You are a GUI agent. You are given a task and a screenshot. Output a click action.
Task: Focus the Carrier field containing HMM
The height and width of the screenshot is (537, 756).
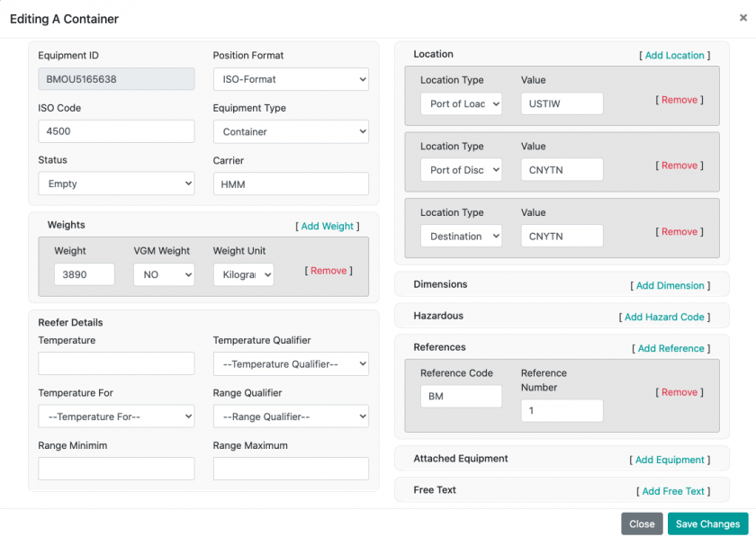pyautogui.click(x=291, y=183)
